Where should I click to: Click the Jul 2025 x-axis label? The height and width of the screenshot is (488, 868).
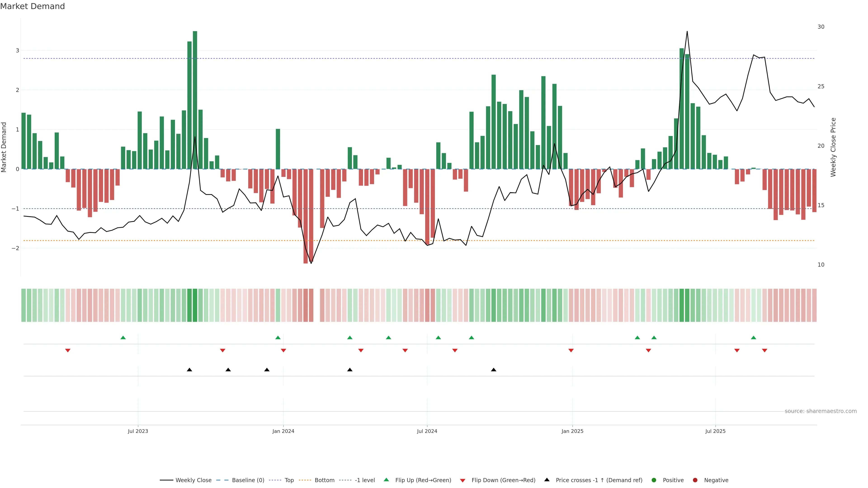click(x=715, y=431)
